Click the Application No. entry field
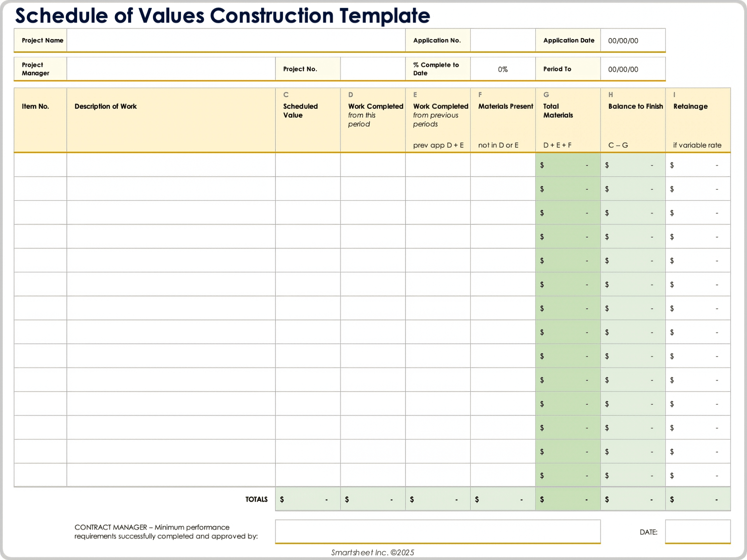 [503, 40]
